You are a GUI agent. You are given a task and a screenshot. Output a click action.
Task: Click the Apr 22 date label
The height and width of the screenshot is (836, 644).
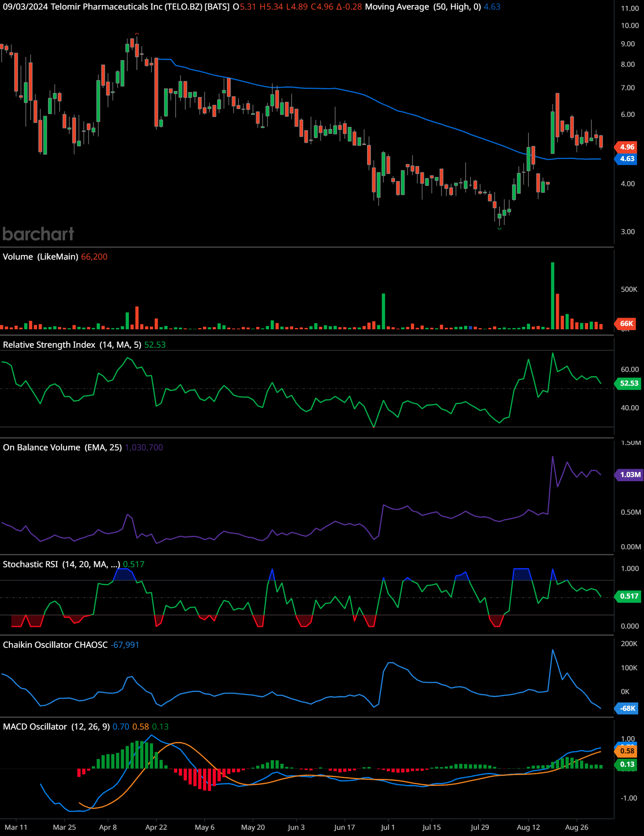tap(156, 827)
